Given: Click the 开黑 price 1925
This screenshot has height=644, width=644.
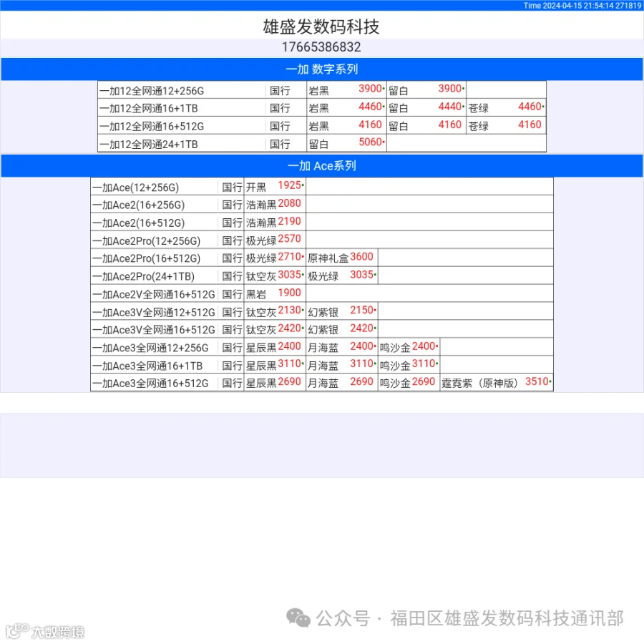Looking at the screenshot, I should 290,185.
